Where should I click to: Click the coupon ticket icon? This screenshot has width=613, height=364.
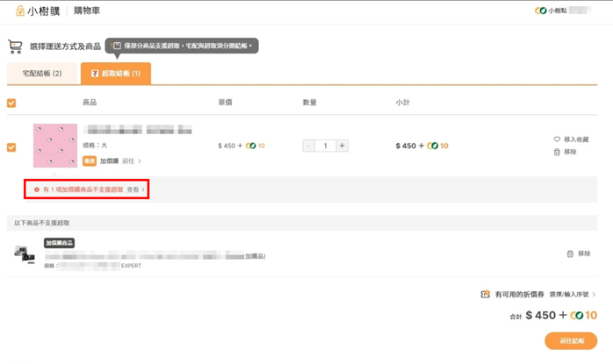(485, 295)
